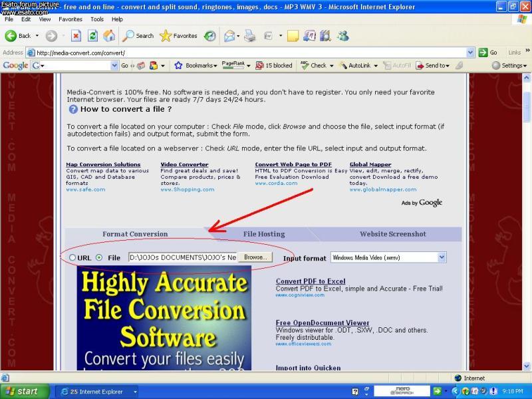
Task: Expand the AutoLink dropdown arrow
Action: click(x=376, y=66)
